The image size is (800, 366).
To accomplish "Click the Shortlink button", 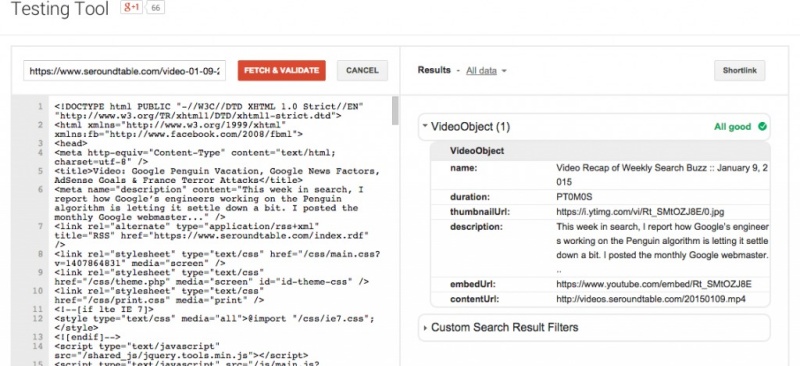I will click(x=739, y=70).
